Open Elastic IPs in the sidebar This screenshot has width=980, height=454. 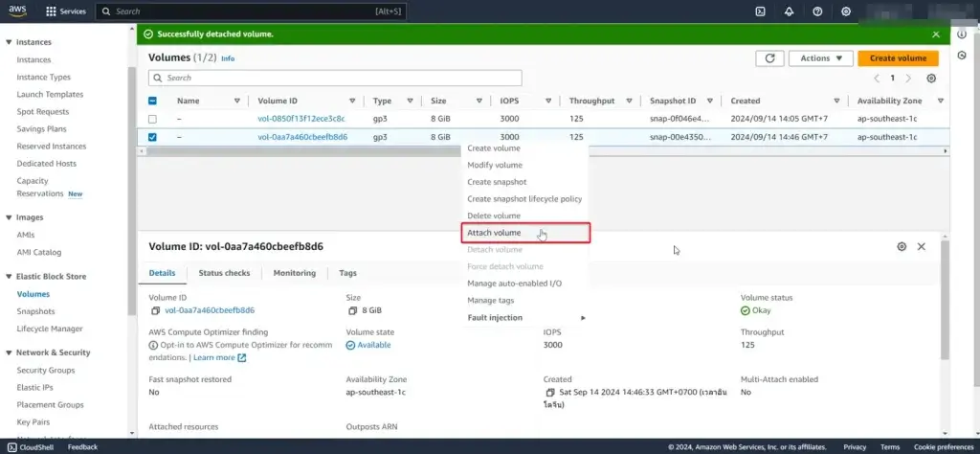(35, 388)
